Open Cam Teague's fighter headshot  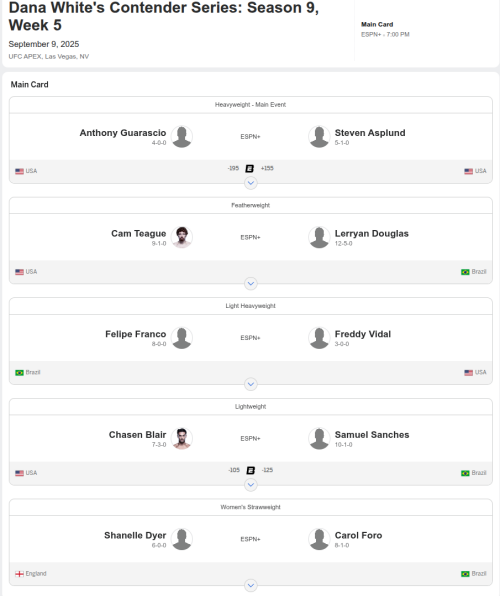(182, 237)
